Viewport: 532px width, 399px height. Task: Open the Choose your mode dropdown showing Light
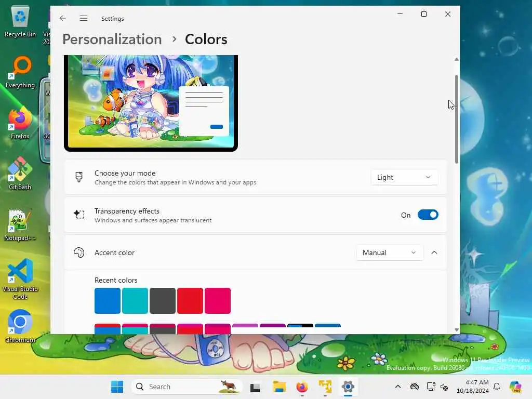click(x=404, y=178)
